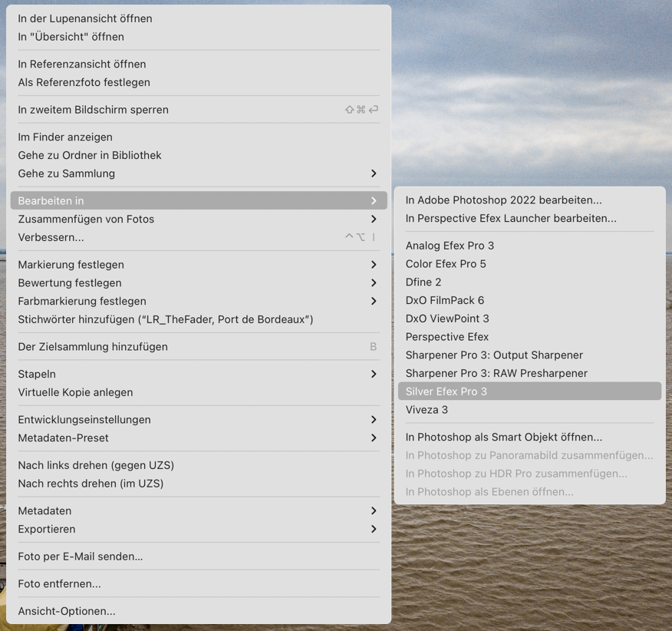Choose Im Finder anzeigen
Image resolution: width=672 pixels, height=631 pixels.
coord(199,137)
